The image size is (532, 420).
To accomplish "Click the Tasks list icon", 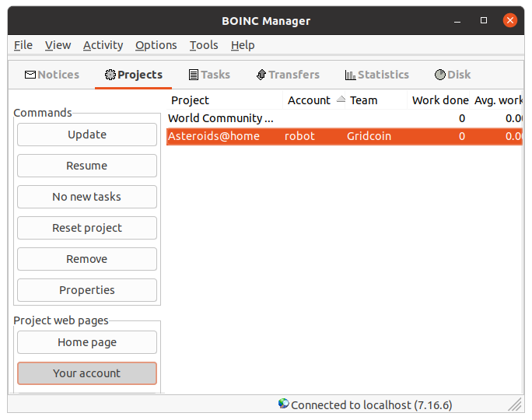I will click(x=194, y=75).
